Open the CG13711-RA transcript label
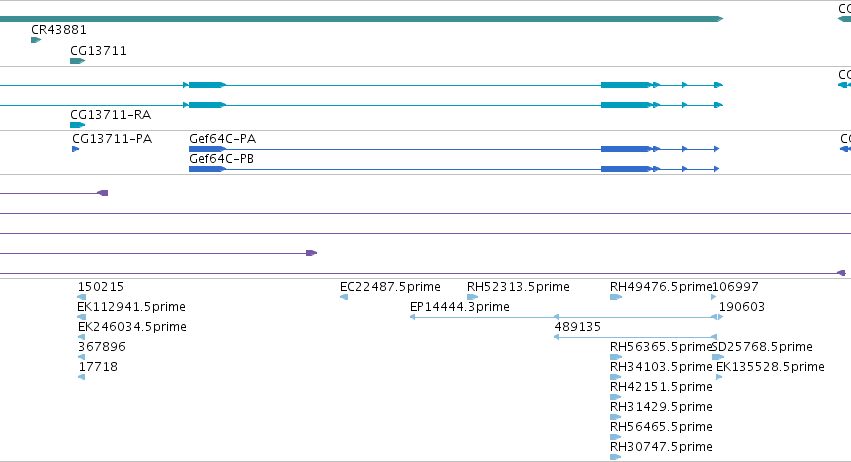The width and height of the screenshot is (851, 462). tap(110, 115)
